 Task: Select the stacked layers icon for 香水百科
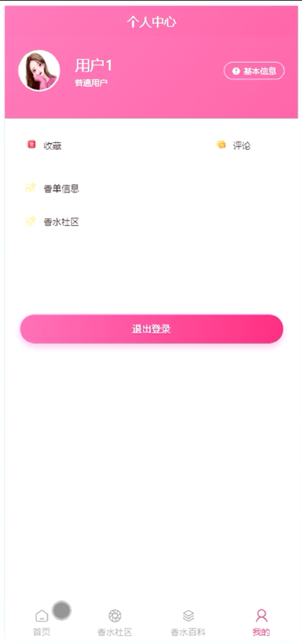(188, 615)
